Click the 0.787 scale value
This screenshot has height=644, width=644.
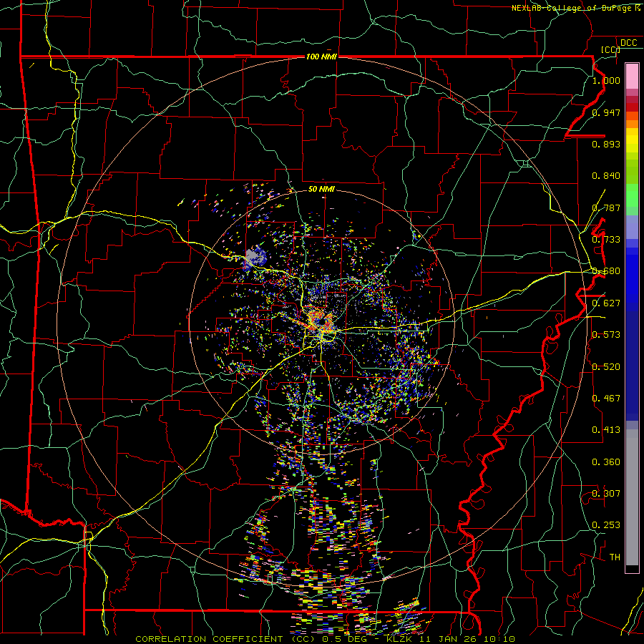[x=606, y=208]
